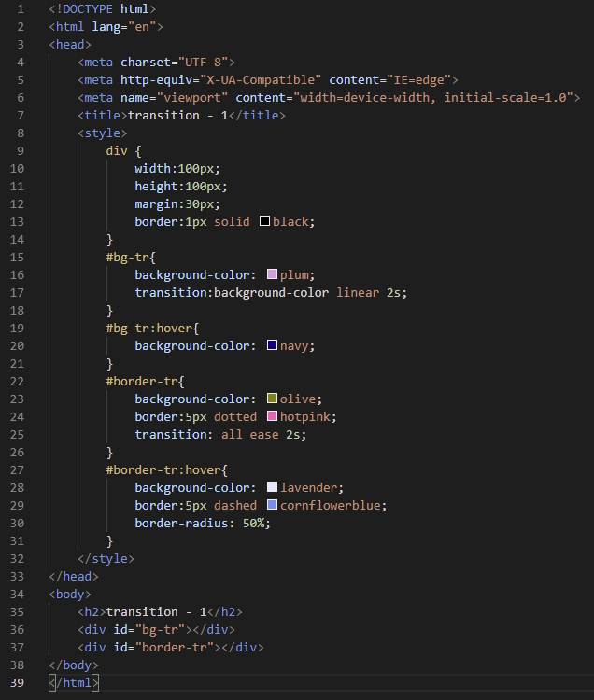Viewport: 594px width, 700px height.
Task: Click the "cornflowerblue" color keyword
Action: coord(330,506)
